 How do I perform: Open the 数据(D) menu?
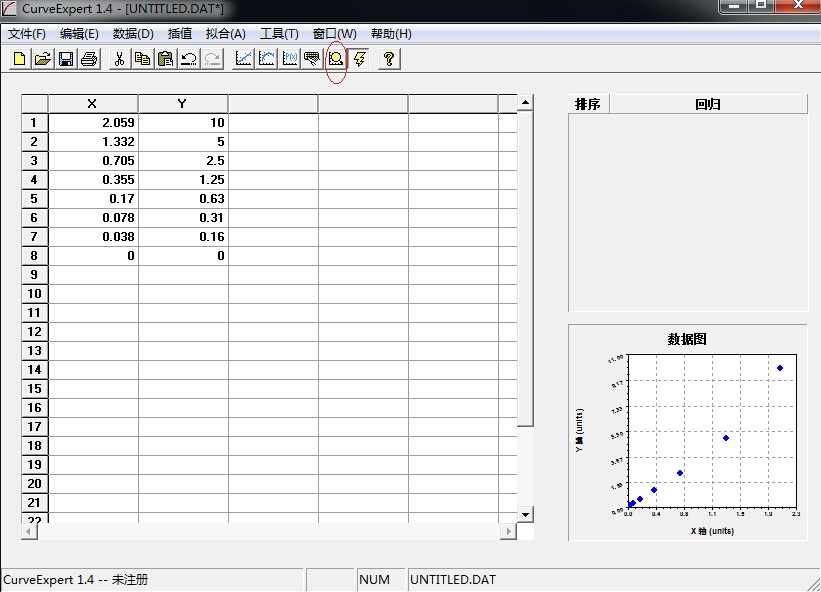(133, 34)
